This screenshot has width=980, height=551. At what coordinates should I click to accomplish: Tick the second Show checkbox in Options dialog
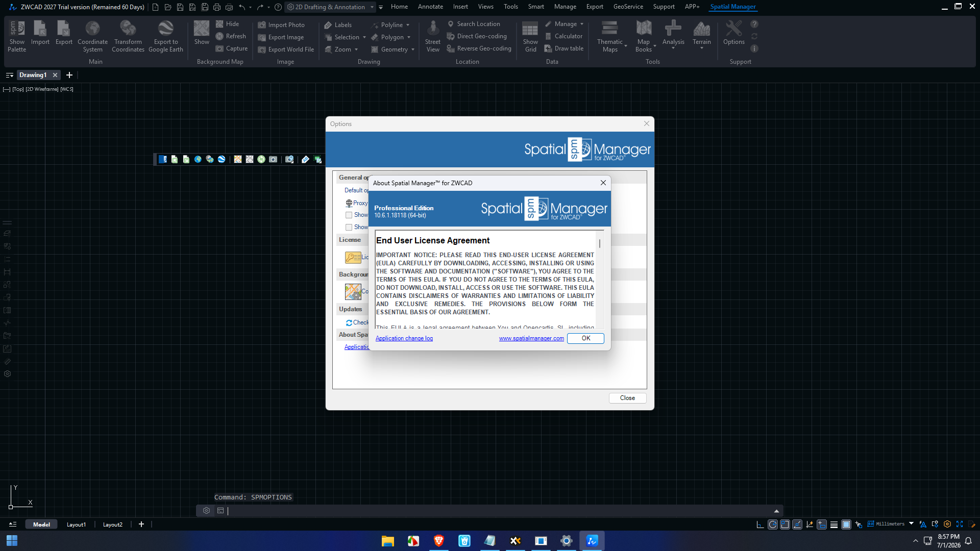(x=349, y=228)
